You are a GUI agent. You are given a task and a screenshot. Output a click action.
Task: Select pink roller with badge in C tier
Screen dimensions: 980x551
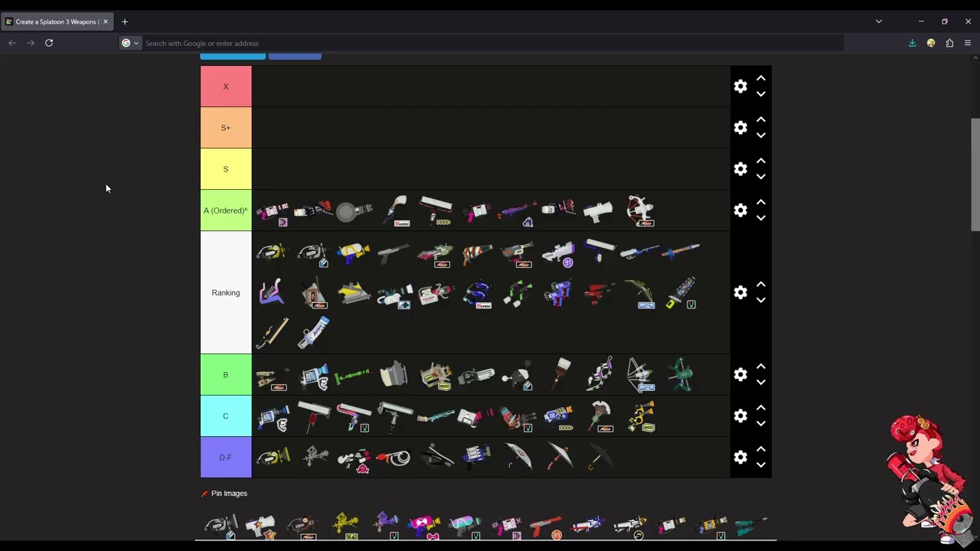354,416
